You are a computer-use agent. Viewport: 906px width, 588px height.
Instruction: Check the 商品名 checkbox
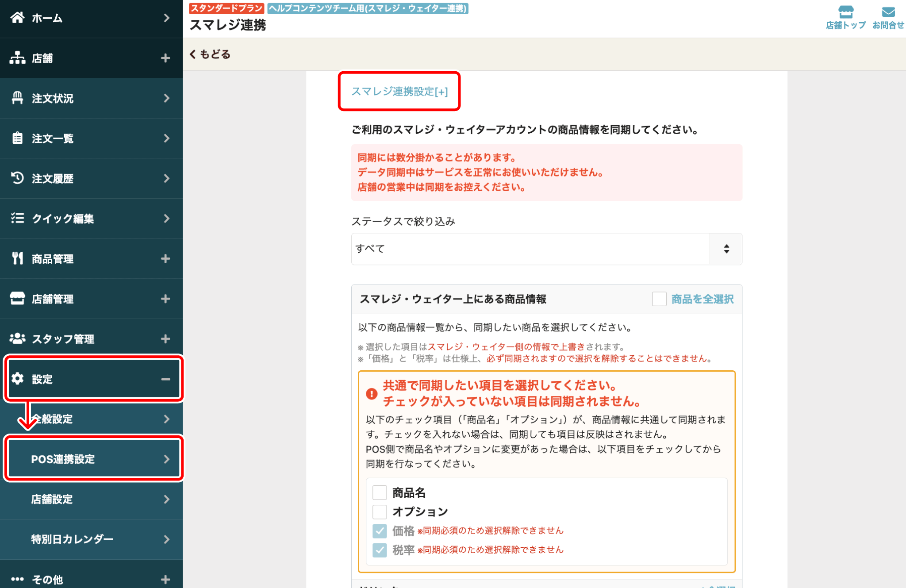380,492
